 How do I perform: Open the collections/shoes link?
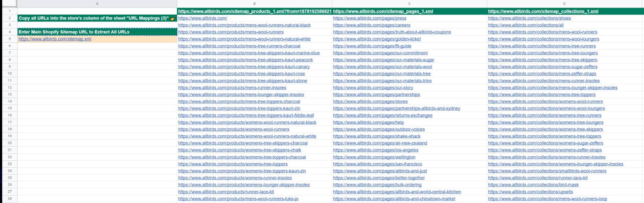click(x=530, y=18)
